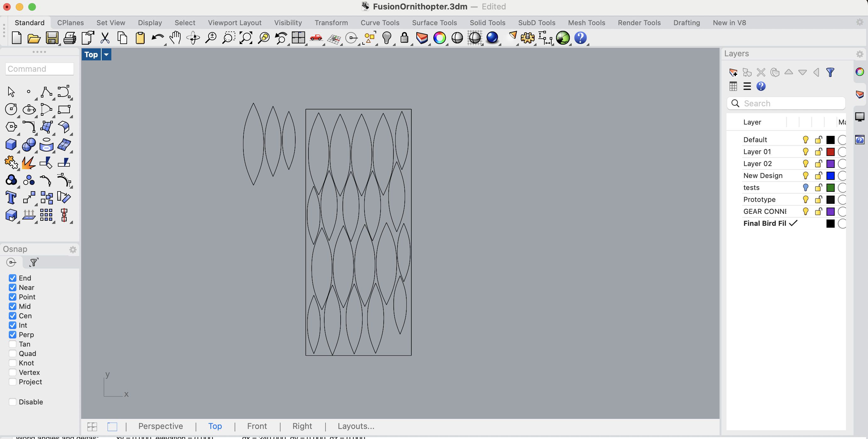Select the Circle tool in sidebar
Image resolution: width=868 pixels, height=439 pixels.
coord(11,109)
